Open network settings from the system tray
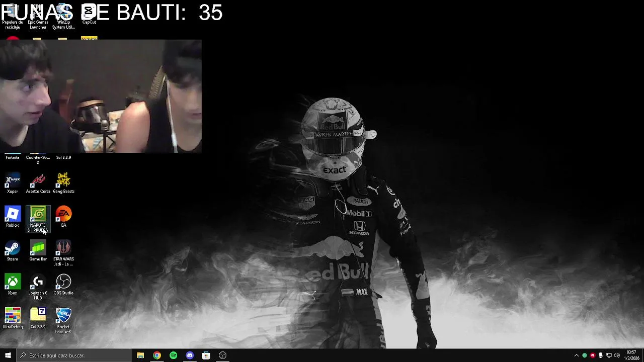Screen dimensions: 644x362 point(609,355)
